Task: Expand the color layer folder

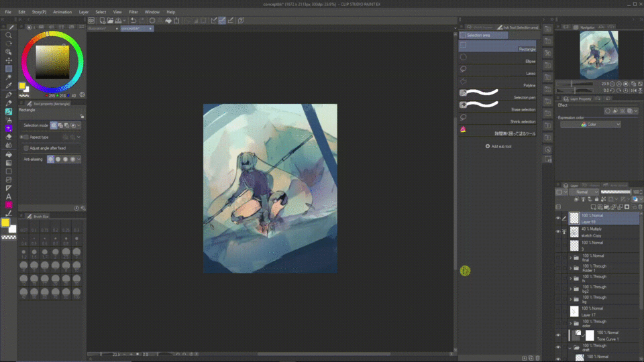Action: [x=570, y=323]
